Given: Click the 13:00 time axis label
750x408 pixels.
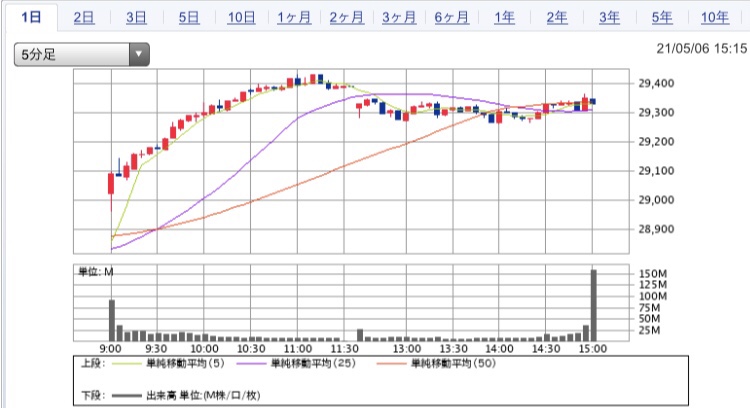Looking at the screenshot, I should [407, 349].
